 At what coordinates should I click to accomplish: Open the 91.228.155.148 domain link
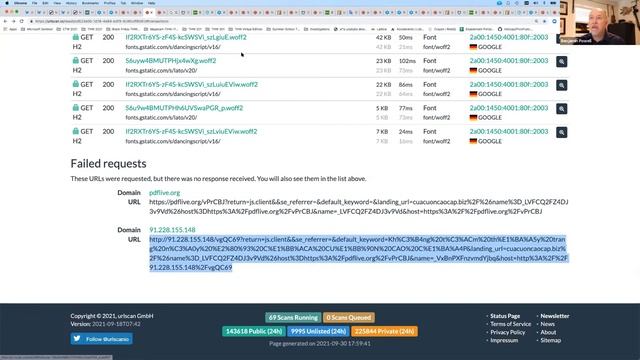point(172,230)
